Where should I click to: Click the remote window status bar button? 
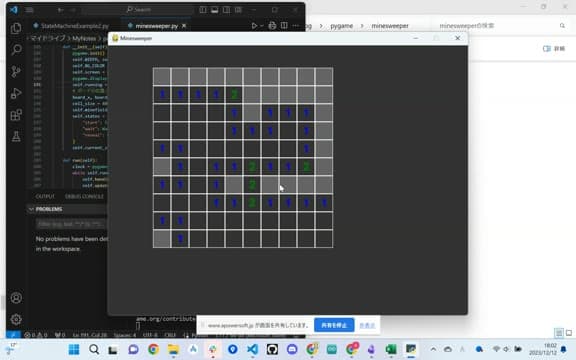[13, 335]
